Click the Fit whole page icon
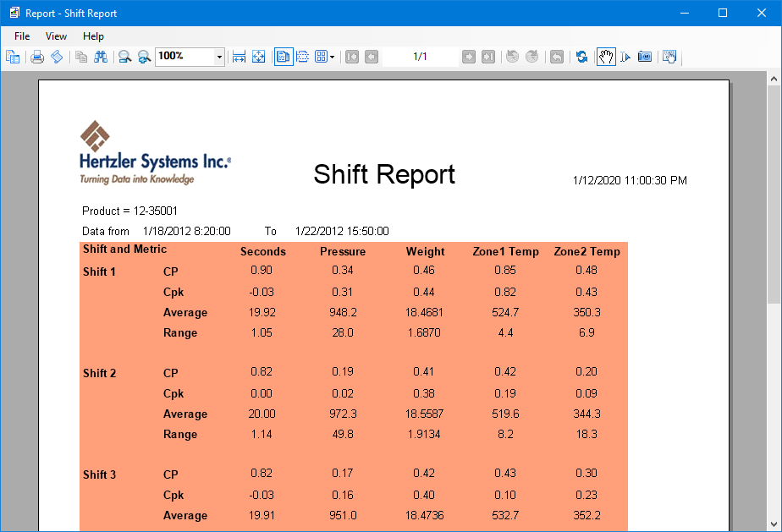This screenshot has height=532, width=782. tap(259, 57)
